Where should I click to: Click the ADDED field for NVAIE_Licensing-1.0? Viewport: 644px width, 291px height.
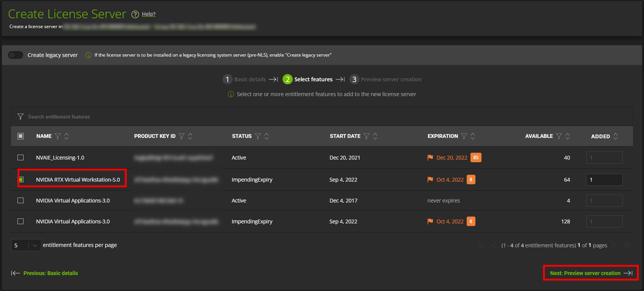[605, 157]
